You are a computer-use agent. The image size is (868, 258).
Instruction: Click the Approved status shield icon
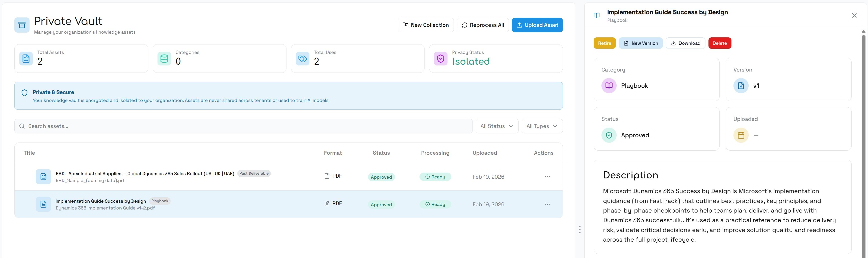tap(609, 135)
